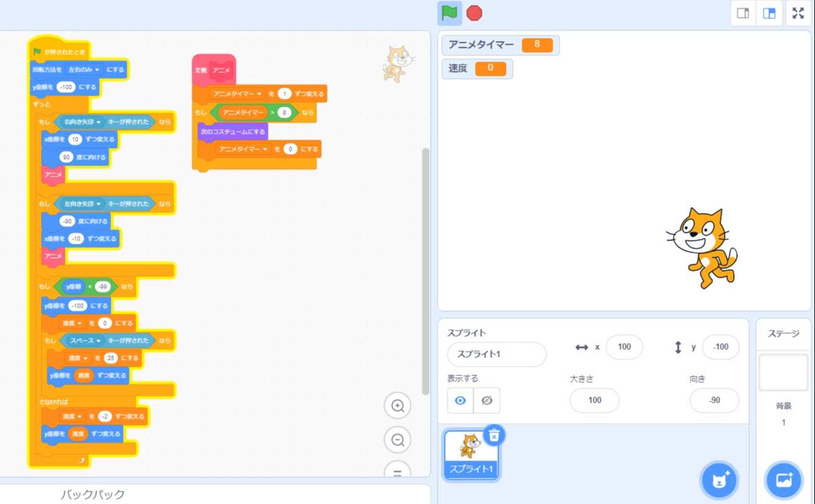This screenshot has height=504, width=815.
Task: Open 速度 dropdown in the change-by-minus-2 block
Action: [73, 416]
